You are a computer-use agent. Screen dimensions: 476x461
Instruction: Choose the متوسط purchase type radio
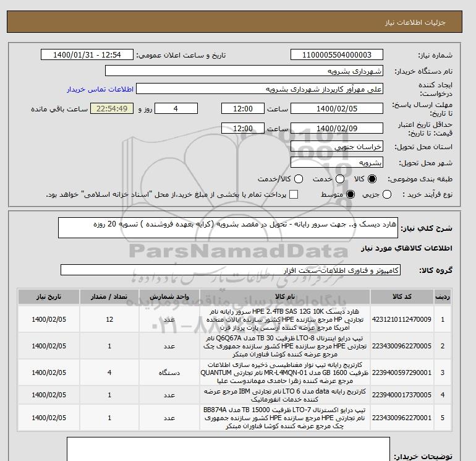pyautogui.click(x=351, y=194)
